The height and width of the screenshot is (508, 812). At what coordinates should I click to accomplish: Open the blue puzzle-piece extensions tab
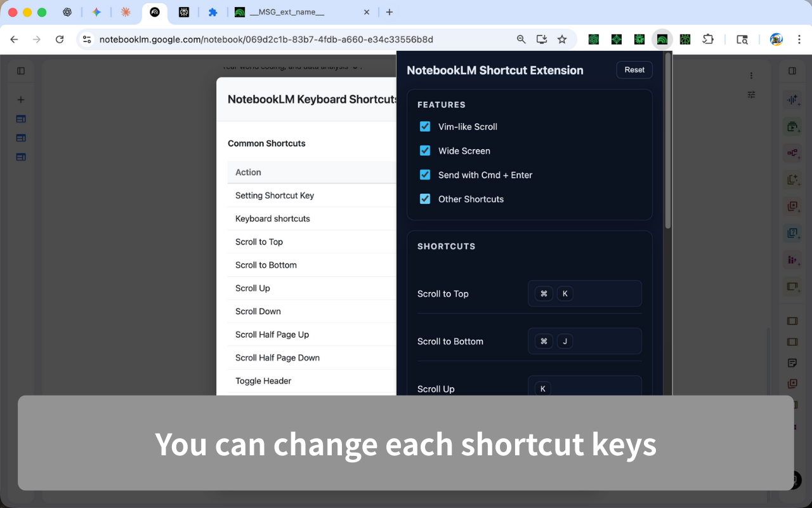click(x=213, y=12)
